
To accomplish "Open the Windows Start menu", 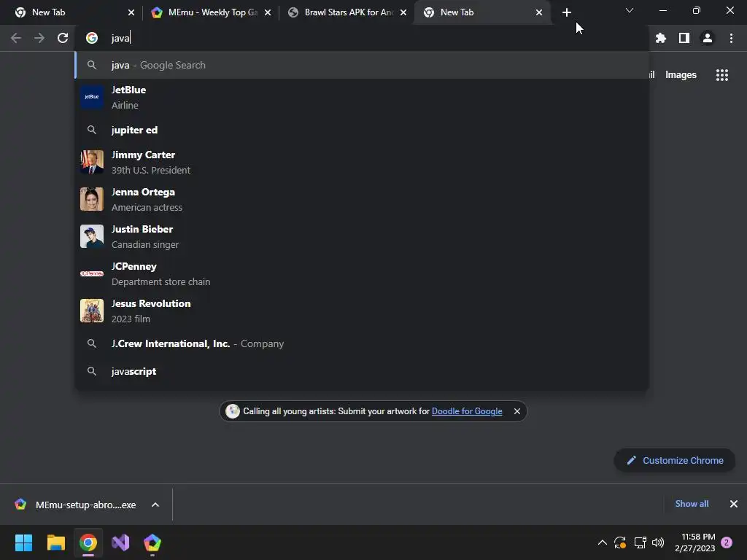I will tap(24, 542).
